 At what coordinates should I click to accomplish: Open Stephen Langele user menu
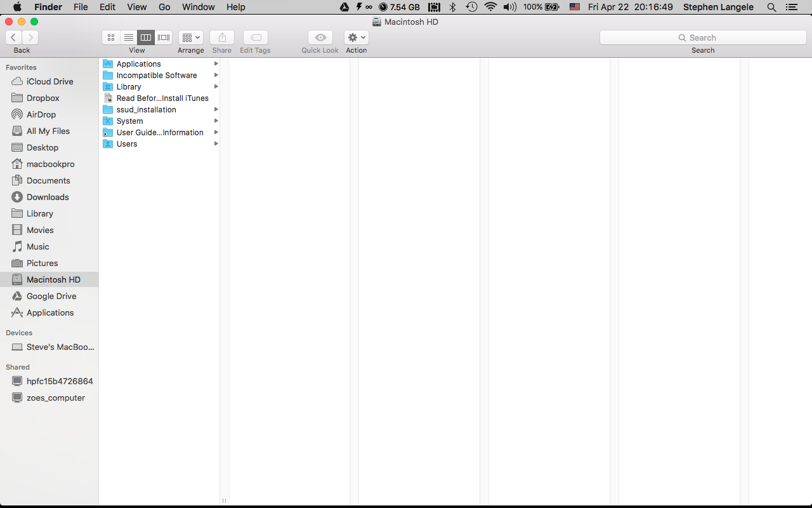coord(718,7)
